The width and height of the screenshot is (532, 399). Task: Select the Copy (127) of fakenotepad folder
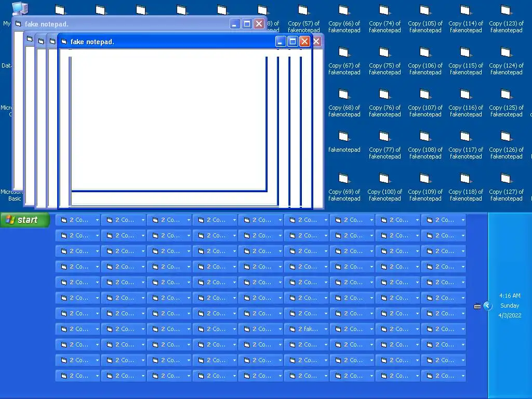click(506, 188)
